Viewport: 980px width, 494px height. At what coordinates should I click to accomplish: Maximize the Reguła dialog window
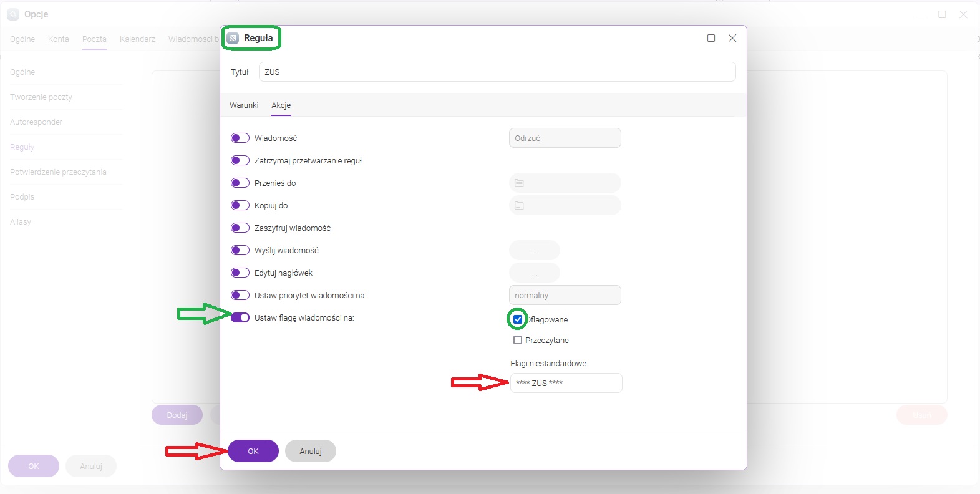[x=711, y=38]
